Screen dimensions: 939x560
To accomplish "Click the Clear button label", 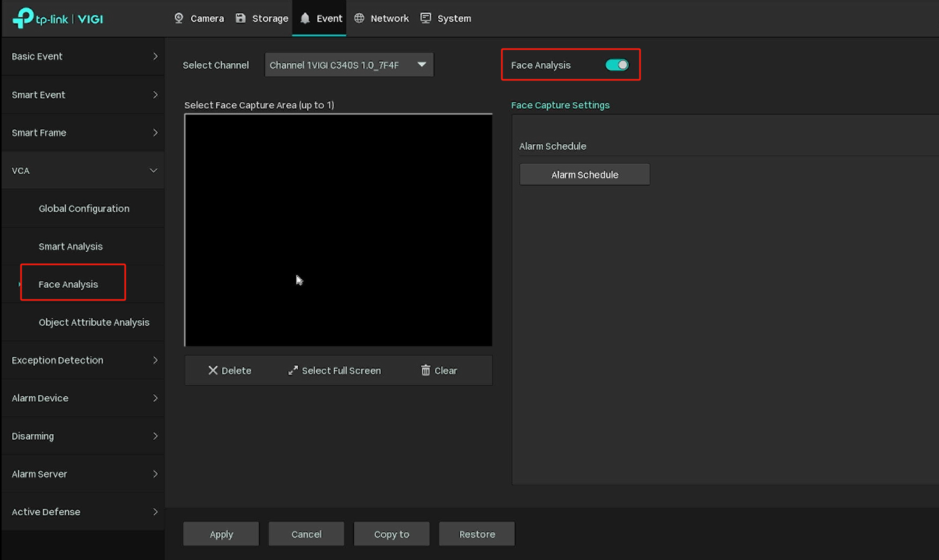I will 446,370.
